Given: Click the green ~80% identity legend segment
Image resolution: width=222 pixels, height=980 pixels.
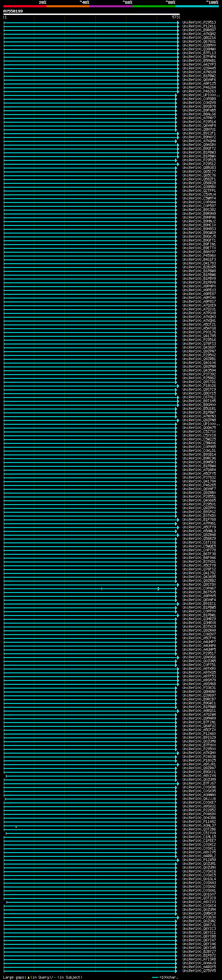Looking at the screenshot, I should (x=154, y=6).
